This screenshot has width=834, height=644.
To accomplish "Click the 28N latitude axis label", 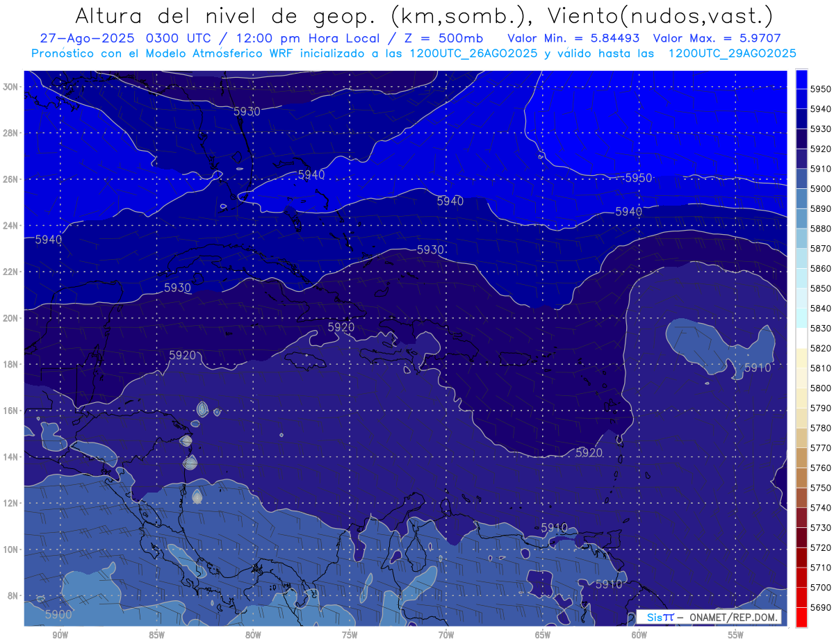I will click(x=11, y=133).
